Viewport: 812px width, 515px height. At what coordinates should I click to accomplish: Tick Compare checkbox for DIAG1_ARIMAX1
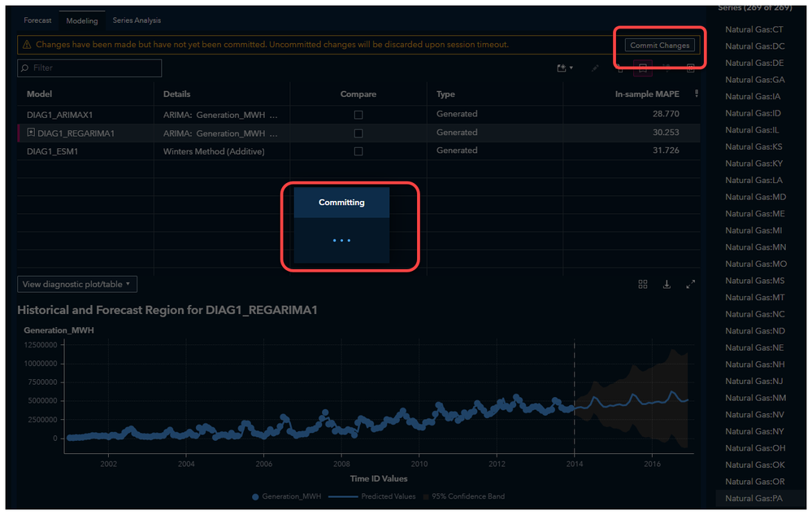358,115
